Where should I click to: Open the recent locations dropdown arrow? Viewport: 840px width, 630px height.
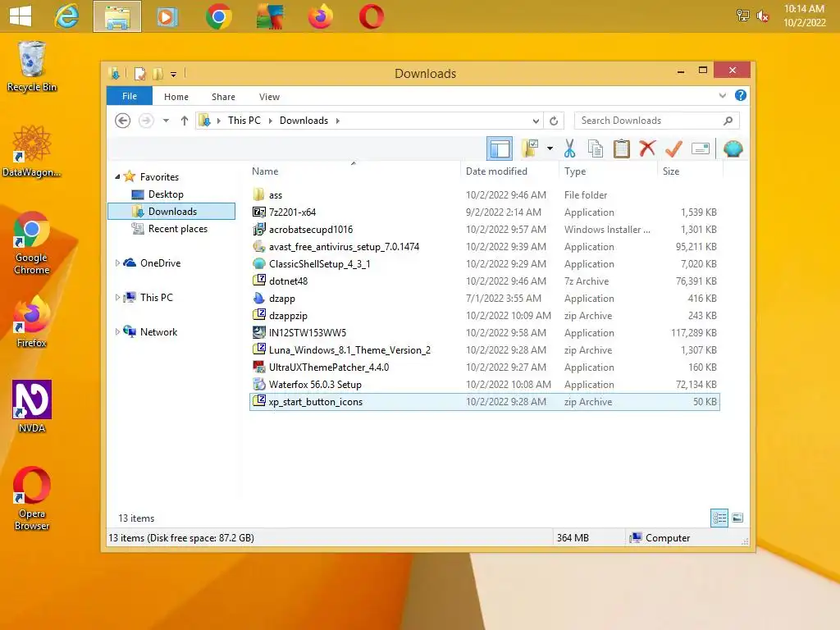coord(166,121)
